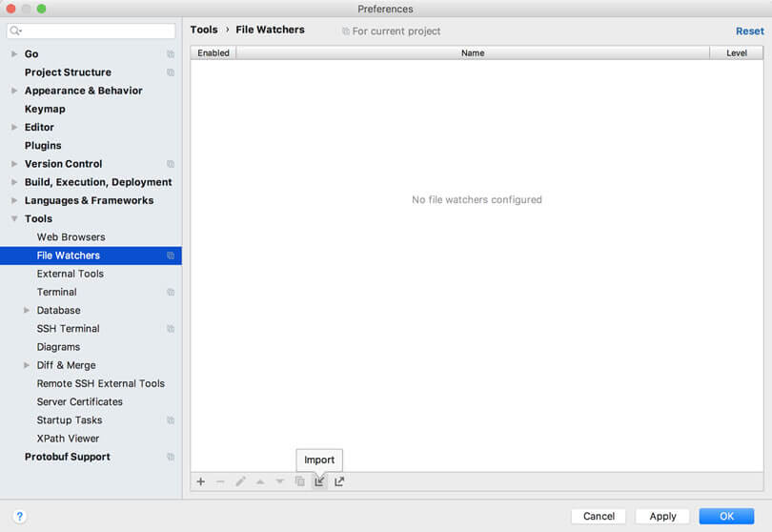
Task: Select External Tools in the sidebar
Action: (x=70, y=274)
